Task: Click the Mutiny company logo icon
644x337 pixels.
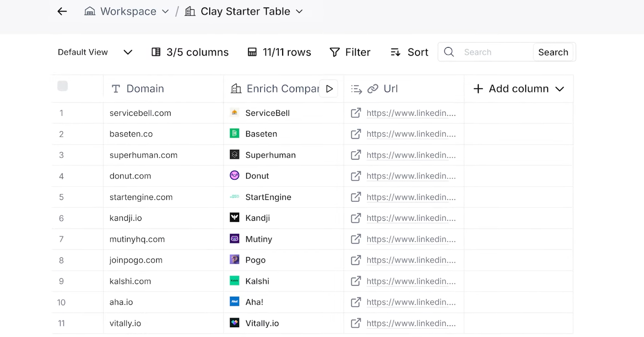Action: coord(234,238)
